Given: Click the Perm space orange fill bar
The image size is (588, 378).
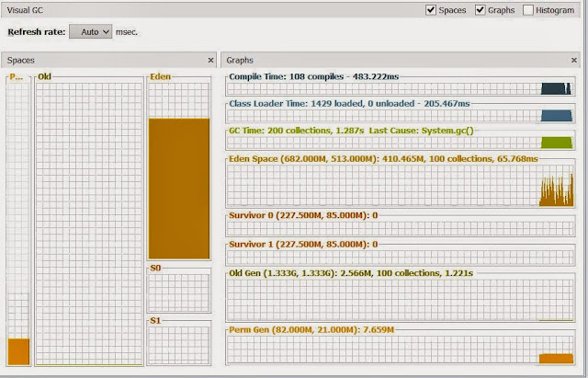Looking at the screenshot, I should [x=18, y=351].
